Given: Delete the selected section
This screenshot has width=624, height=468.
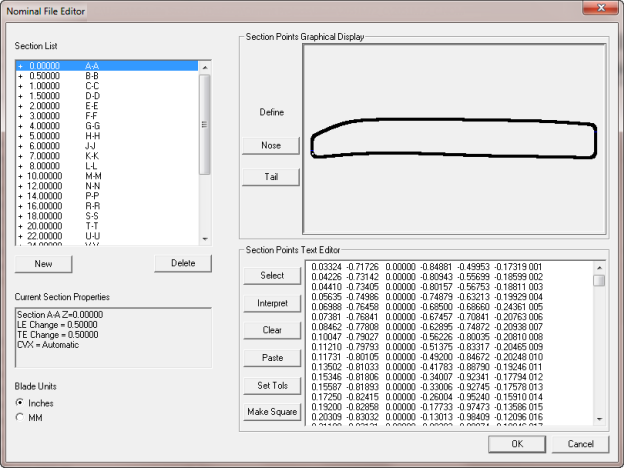Looking at the screenshot, I should pyautogui.click(x=183, y=264).
